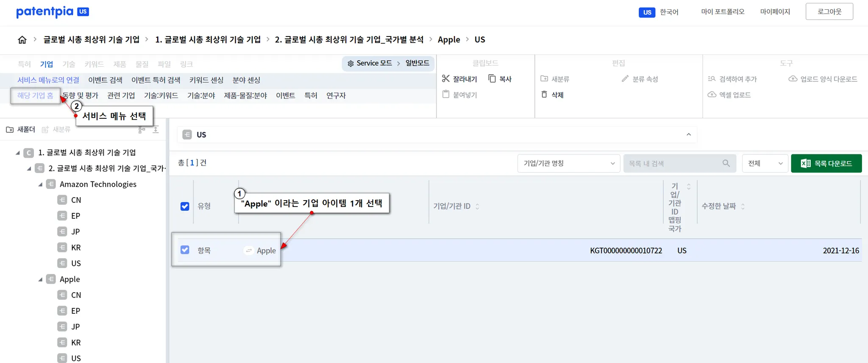Click the 한국어 language link
Viewport: 868px width, 363px height.
point(669,12)
